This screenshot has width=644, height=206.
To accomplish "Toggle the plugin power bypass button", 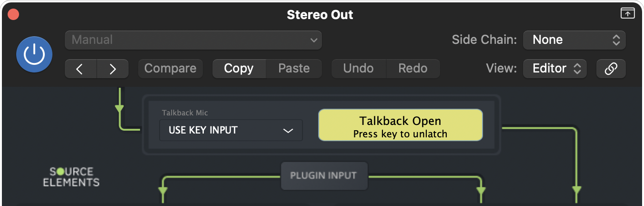I will [x=34, y=55].
